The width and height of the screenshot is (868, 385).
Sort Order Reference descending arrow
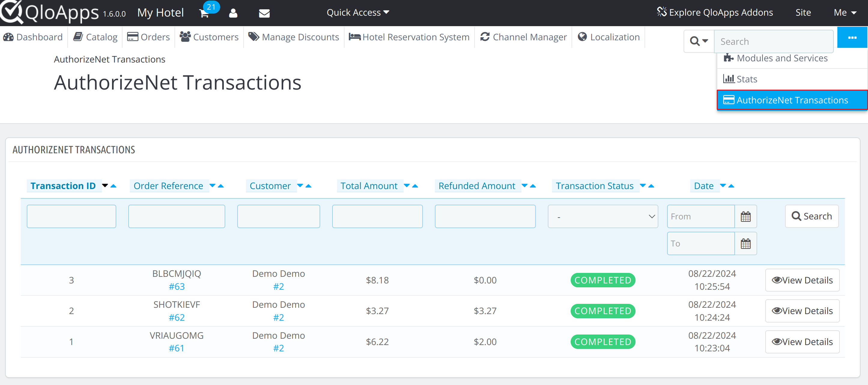coord(212,186)
